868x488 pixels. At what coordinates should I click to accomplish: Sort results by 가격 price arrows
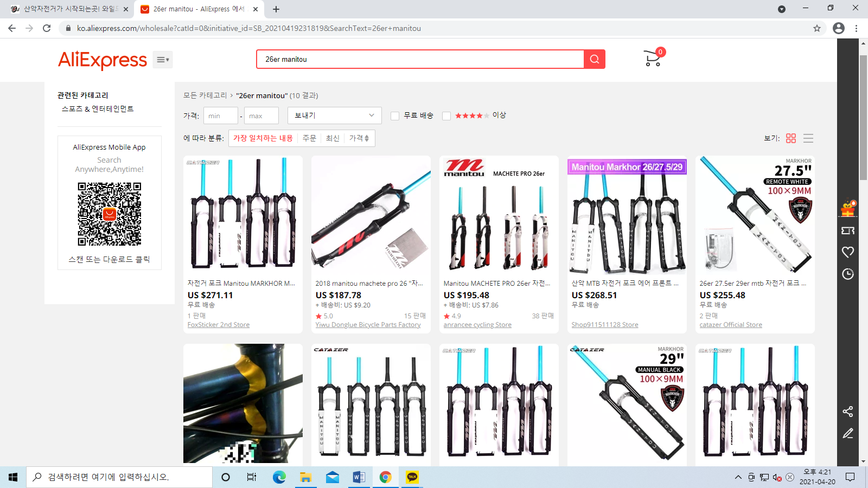[359, 138]
